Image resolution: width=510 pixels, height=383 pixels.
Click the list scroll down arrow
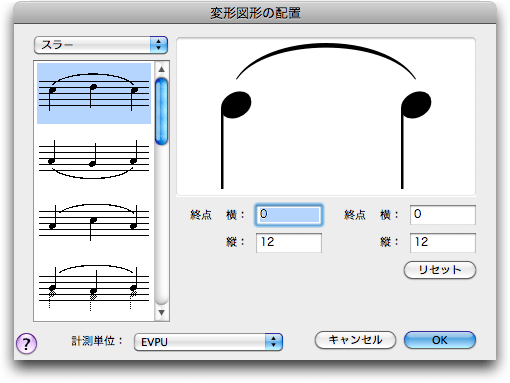162,312
